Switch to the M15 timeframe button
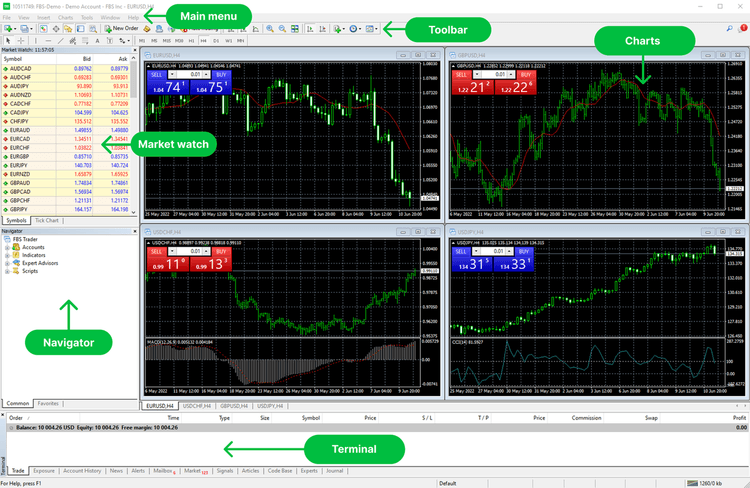The height and width of the screenshot is (488, 750). coord(166,41)
